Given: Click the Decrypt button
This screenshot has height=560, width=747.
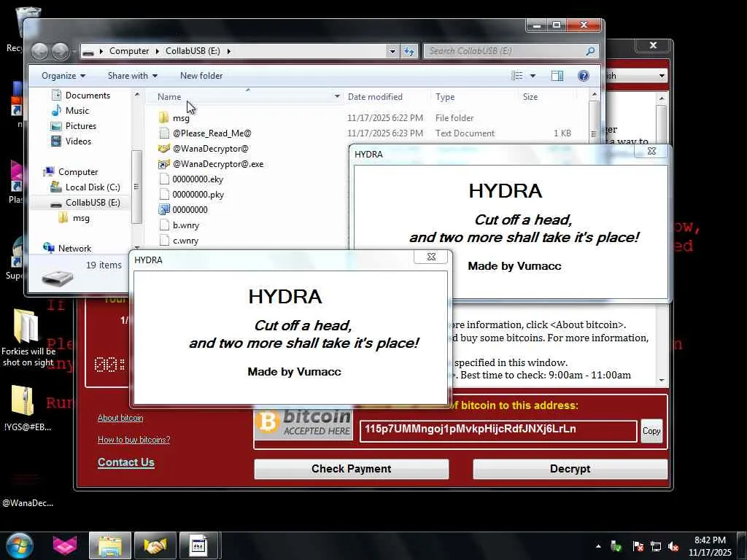Looking at the screenshot, I should tap(570, 469).
